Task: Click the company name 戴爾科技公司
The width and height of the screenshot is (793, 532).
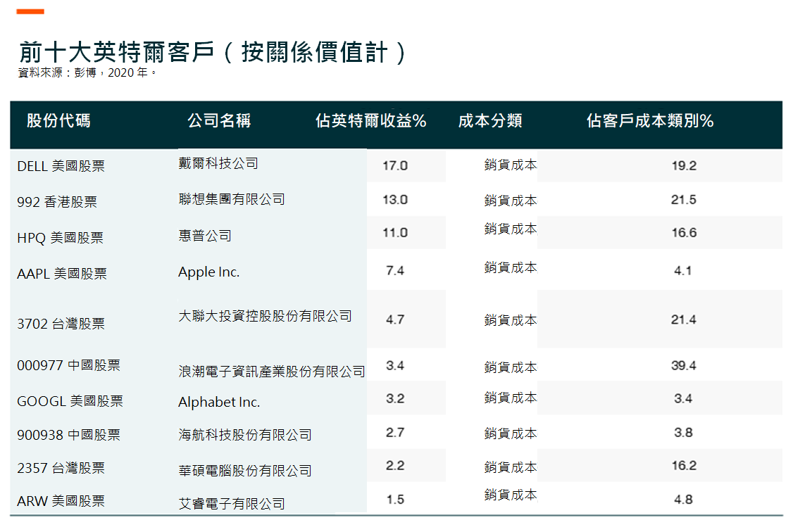Action: [218, 163]
